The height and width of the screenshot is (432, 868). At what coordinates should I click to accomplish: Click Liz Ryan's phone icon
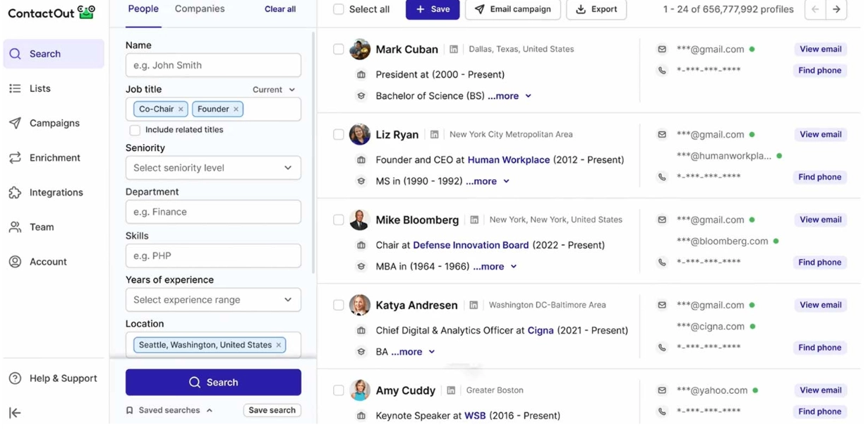click(x=662, y=178)
